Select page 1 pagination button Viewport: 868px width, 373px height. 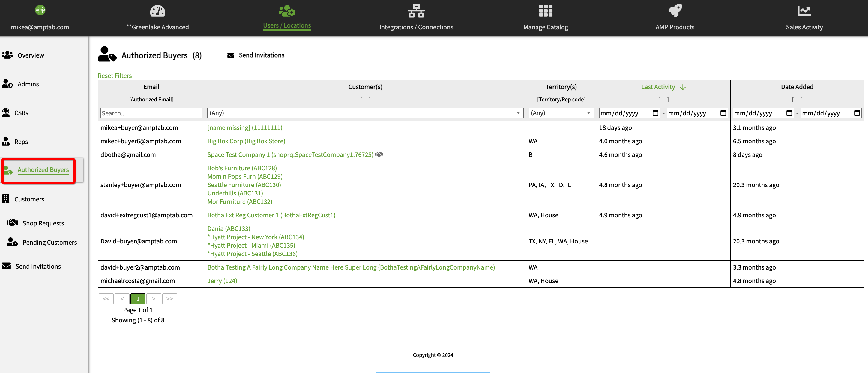click(138, 299)
